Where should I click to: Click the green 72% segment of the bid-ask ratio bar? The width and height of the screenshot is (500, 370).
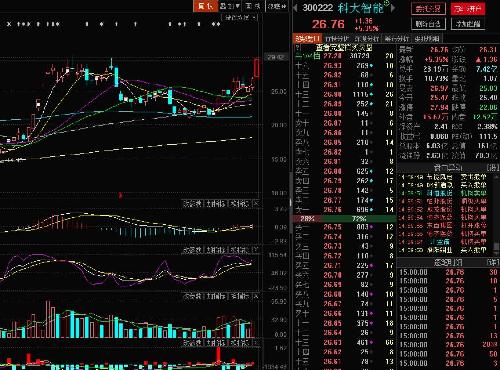359,219
